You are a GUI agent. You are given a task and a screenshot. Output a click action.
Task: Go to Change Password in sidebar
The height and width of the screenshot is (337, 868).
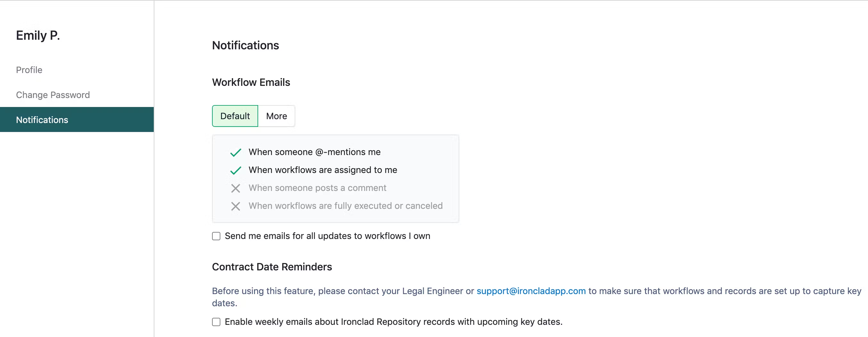[x=53, y=95]
